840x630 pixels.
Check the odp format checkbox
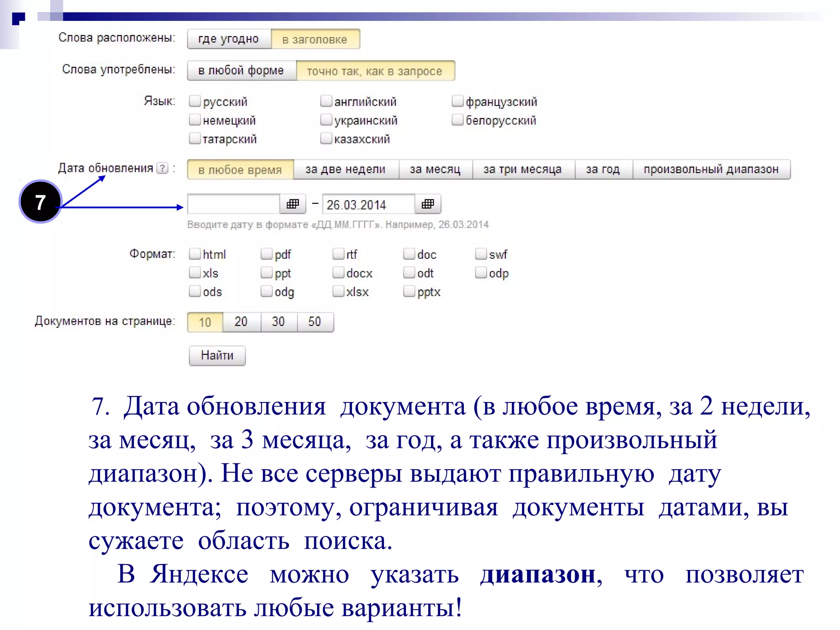481,272
